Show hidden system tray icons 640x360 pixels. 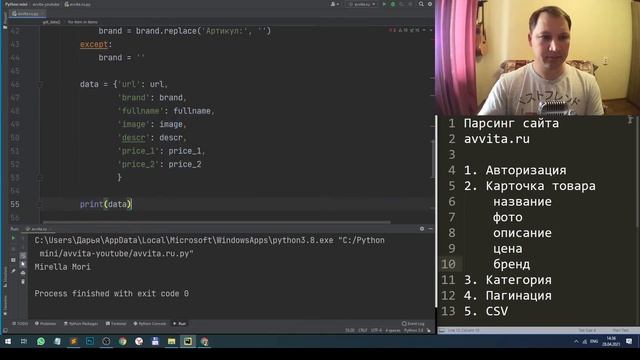click(x=576, y=341)
